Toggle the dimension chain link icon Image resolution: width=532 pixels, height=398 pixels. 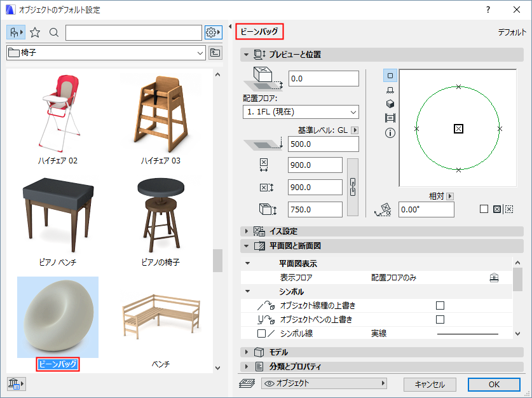pyautogui.click(x=353, y=188)
